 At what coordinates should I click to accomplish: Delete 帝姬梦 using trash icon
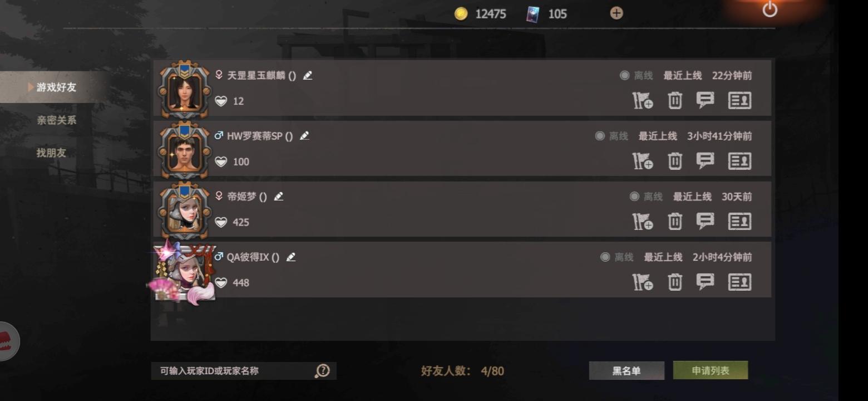point(674,222)
